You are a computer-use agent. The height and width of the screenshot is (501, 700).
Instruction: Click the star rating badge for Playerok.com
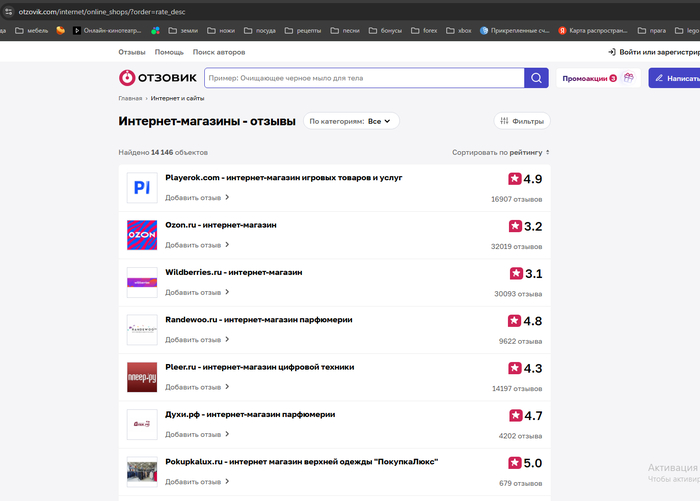[515, 179]
